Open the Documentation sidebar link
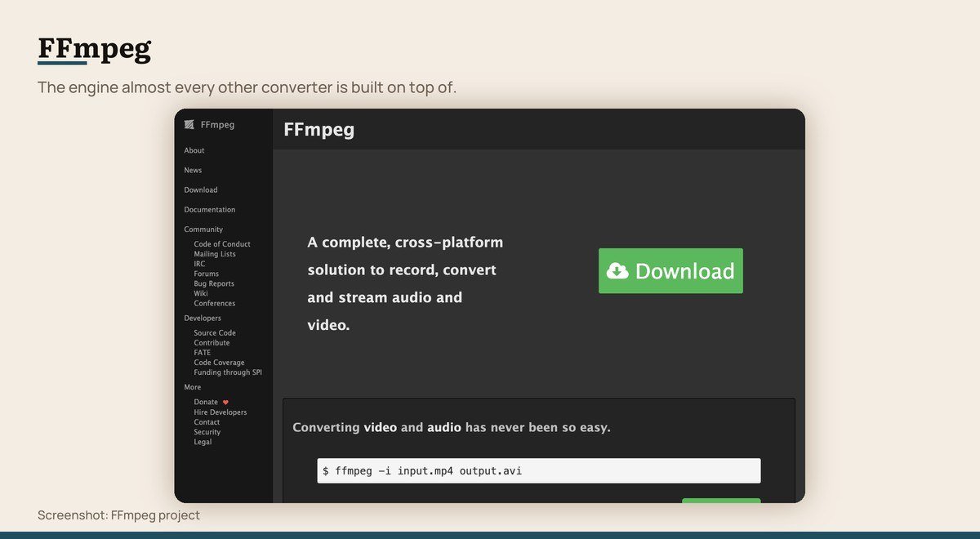 tap(210, 210)
